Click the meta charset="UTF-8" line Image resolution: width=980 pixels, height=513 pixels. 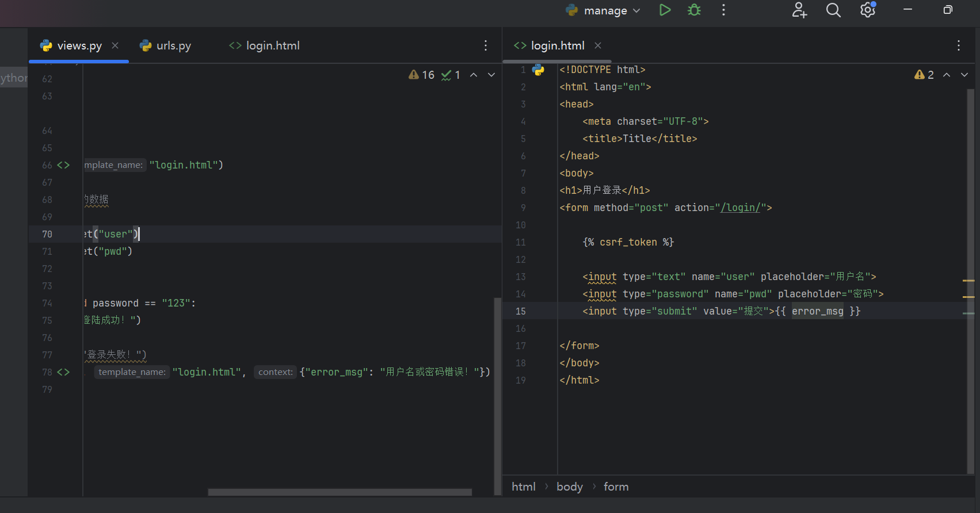coord(646,121)
